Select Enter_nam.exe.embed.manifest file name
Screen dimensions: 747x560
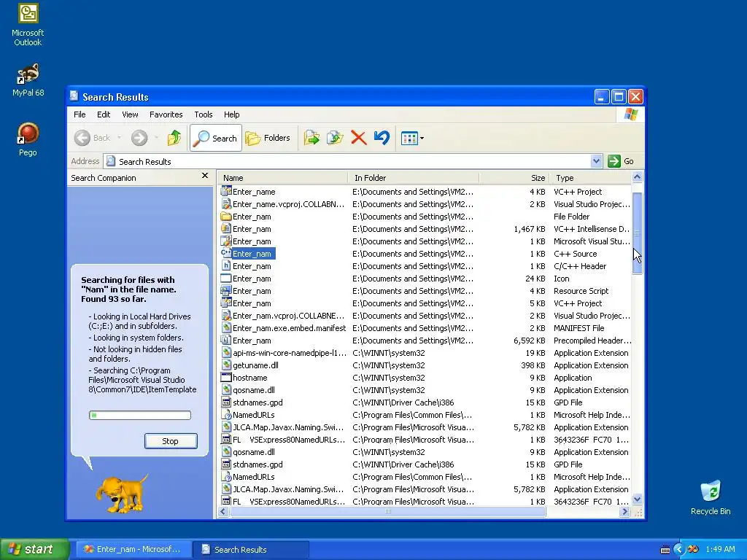pyautogui.click(x=289, y=328)
